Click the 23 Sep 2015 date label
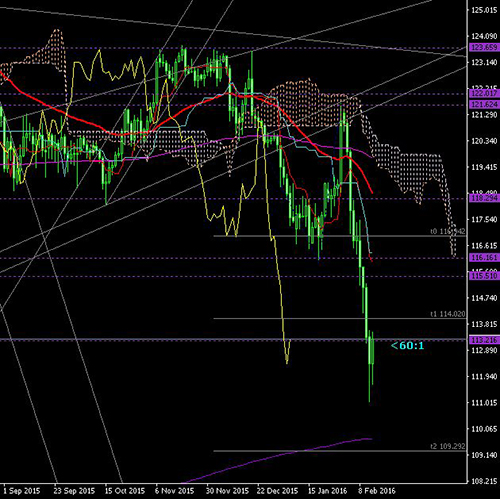The width and height of the screenshot is (500, 499). coord(74,491)
